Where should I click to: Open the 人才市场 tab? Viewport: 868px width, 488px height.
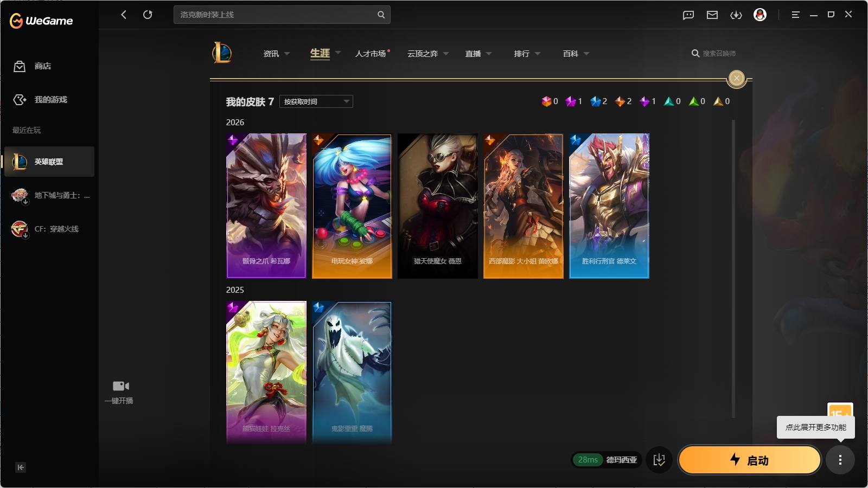371,54
